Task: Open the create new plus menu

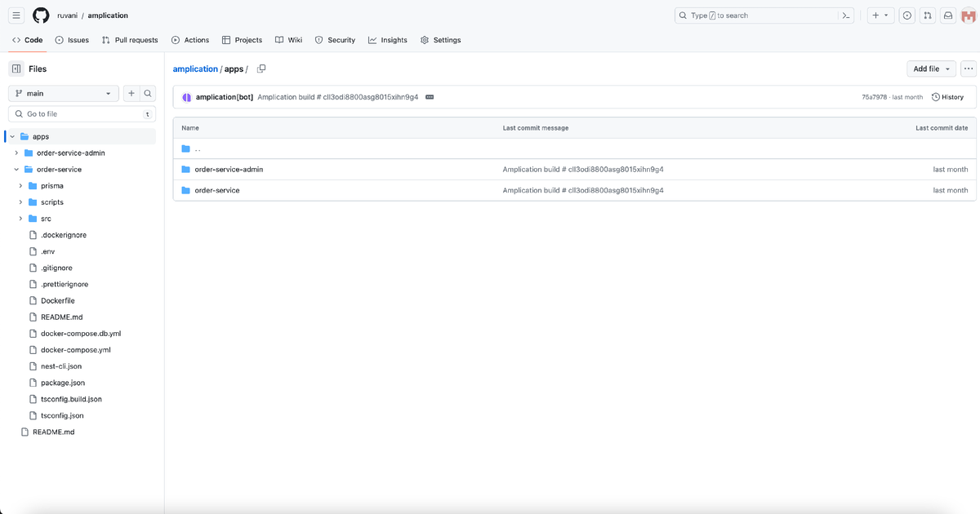Action: pos(880,16)
